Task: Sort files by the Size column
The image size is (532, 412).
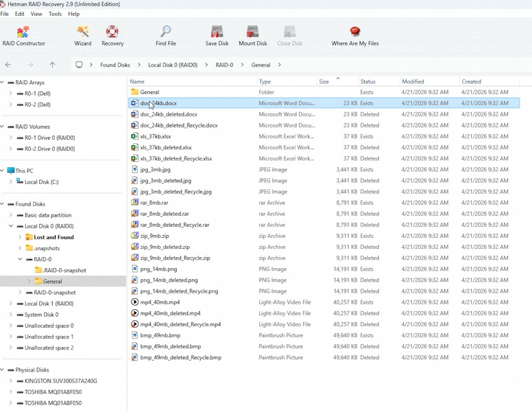Action: tap(337, 82)
